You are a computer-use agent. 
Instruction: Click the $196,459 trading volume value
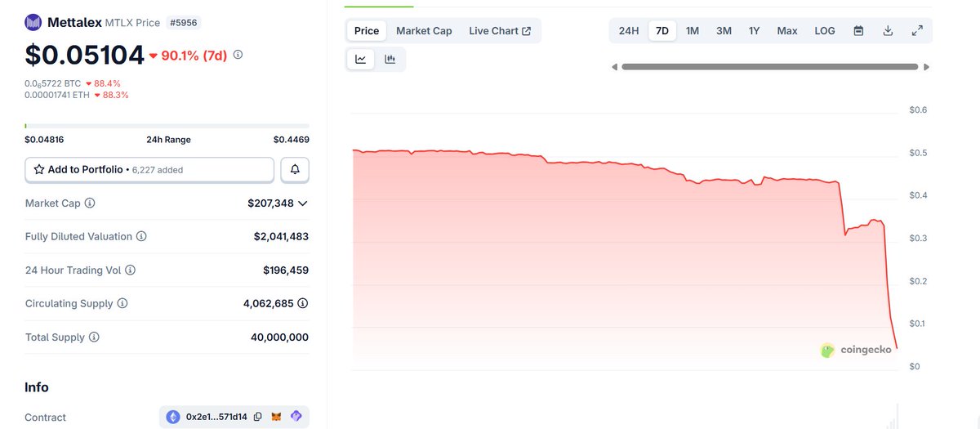(x=286, y=270)
